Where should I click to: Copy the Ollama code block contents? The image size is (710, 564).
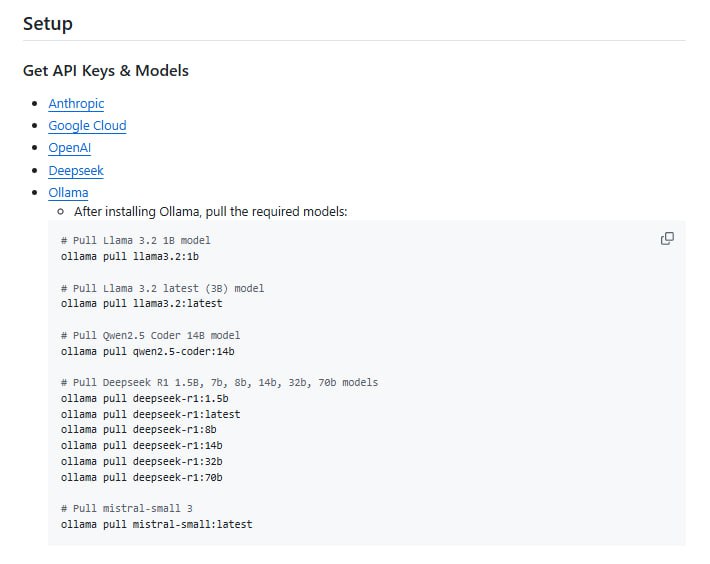pyautogui.click(x=667, y=239)
